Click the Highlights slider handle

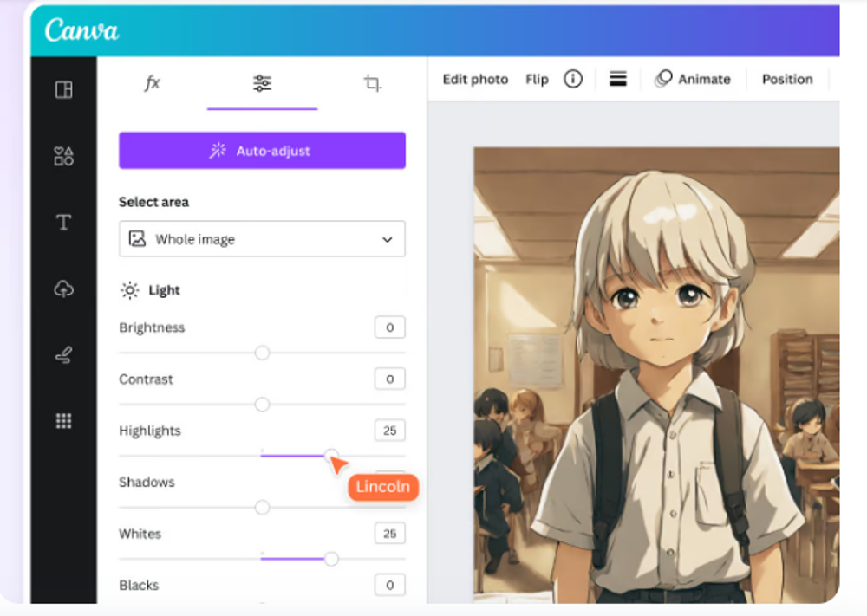pos(332,456)
